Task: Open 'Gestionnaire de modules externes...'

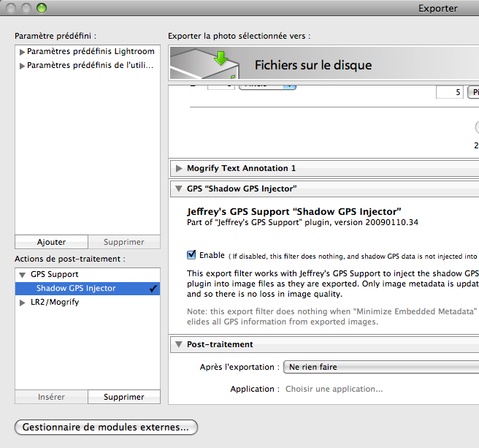Action: click(x=106, y=428)
